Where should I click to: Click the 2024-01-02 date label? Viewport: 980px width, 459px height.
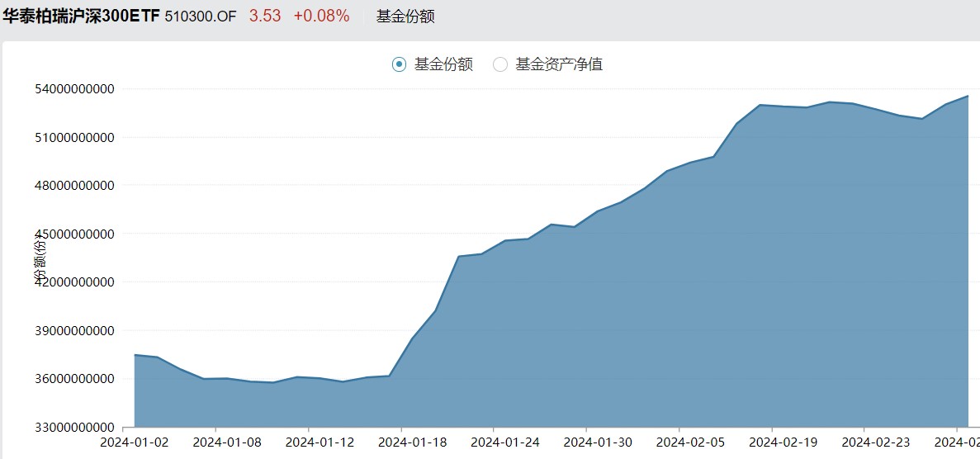(135, 442)
